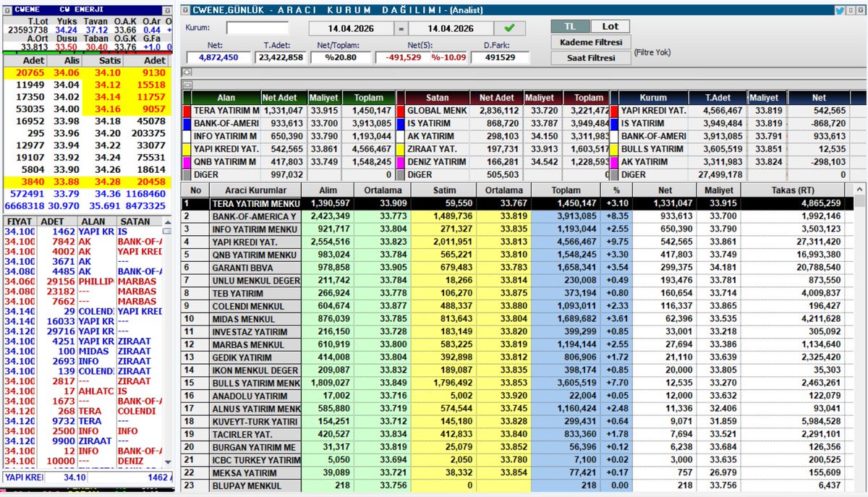Select the red swatch beside TERA YATIRIM M

tap(187, 111)
